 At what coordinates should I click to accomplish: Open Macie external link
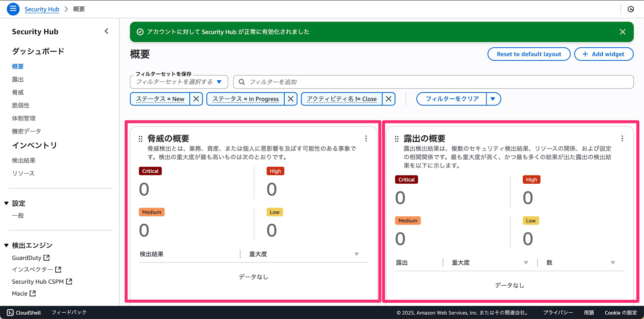24,293
